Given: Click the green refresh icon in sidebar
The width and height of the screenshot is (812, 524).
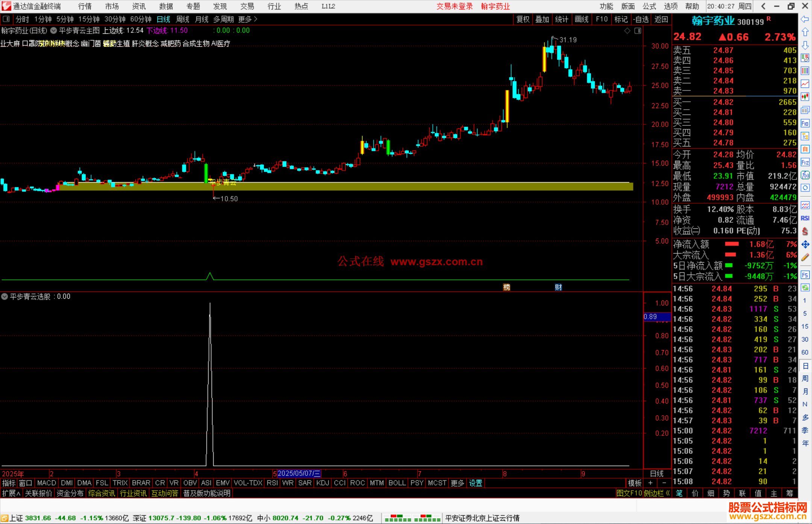Looking at the screenshot, I should point(805,288).
